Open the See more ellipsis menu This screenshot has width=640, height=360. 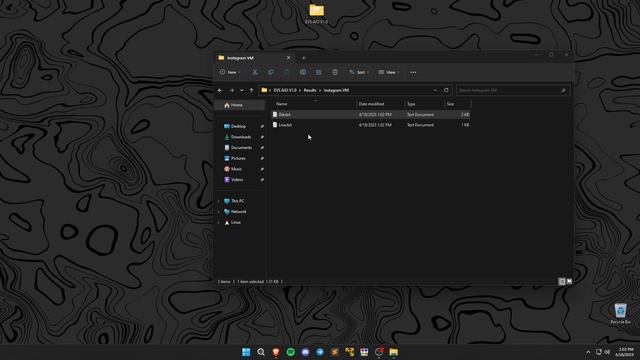click(x=413, y=72)
